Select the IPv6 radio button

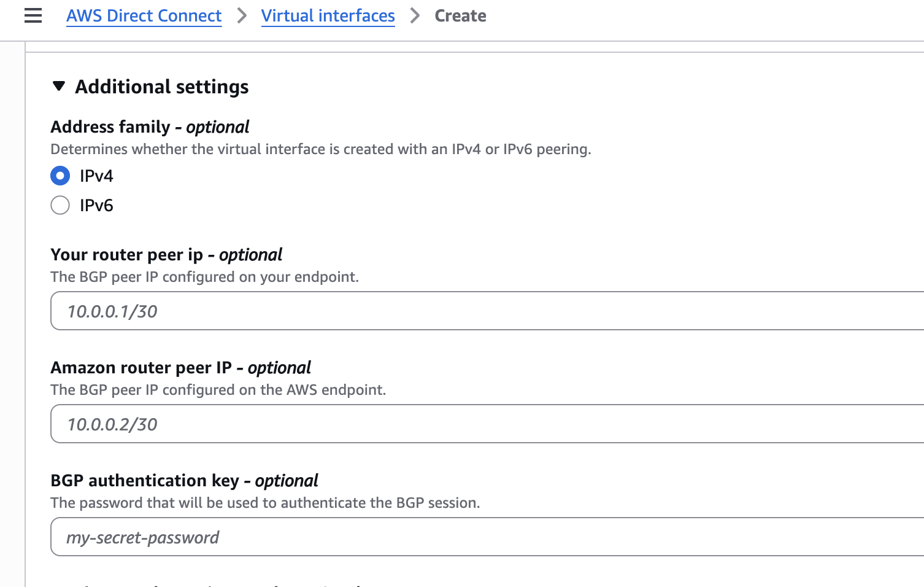[x=60, y=205]
